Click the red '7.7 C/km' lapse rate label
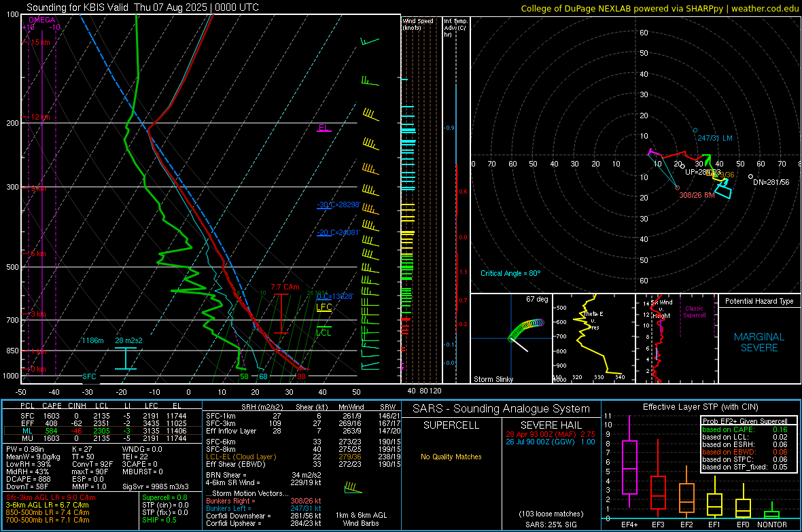The width and height of the screenshot is (802, 532). click(x=285, y=287)
